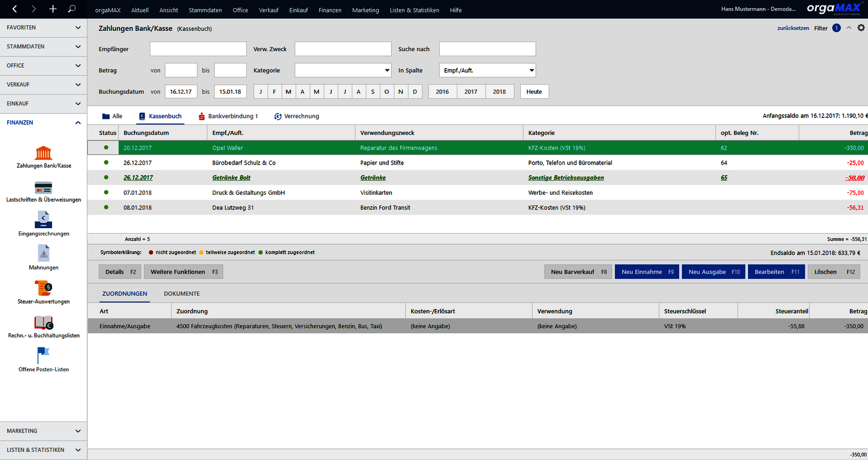868x460 pixels.
Task: Click Buchungsdatum von date field
Action: coord(181,91)
